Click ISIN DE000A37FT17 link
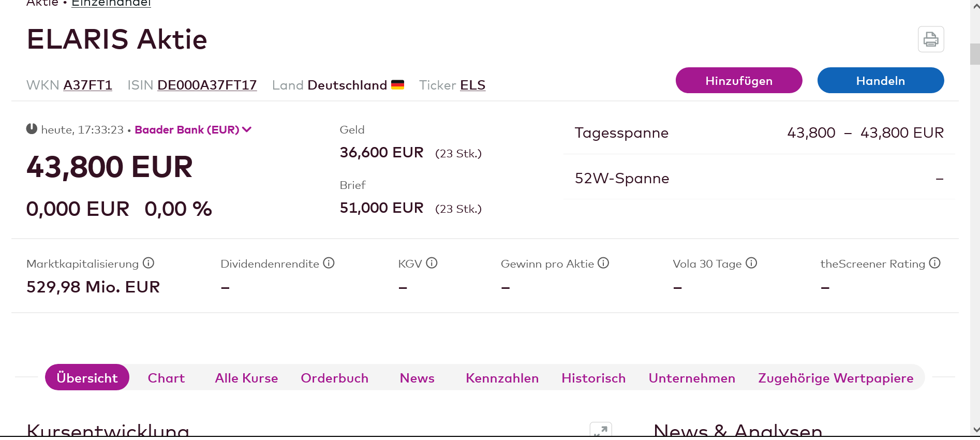 (x=207, y=85)
